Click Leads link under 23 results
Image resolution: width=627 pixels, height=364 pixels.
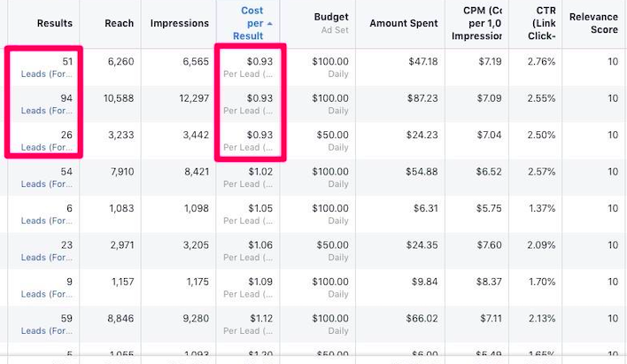coord(47,258)
